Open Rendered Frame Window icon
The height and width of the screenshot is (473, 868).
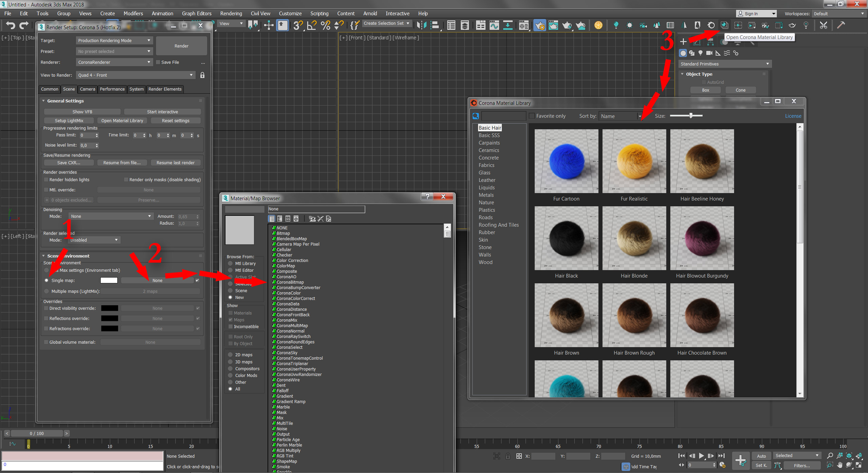point(553,25)
